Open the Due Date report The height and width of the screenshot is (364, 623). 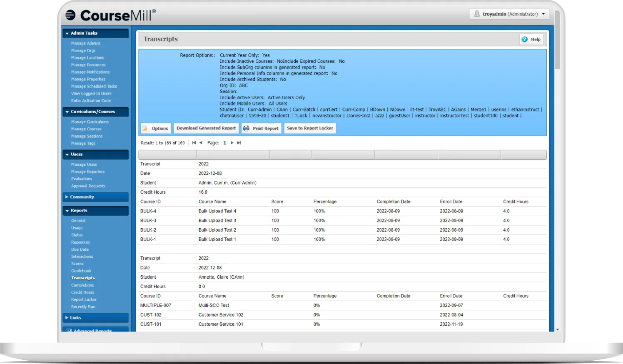[80, 249]
